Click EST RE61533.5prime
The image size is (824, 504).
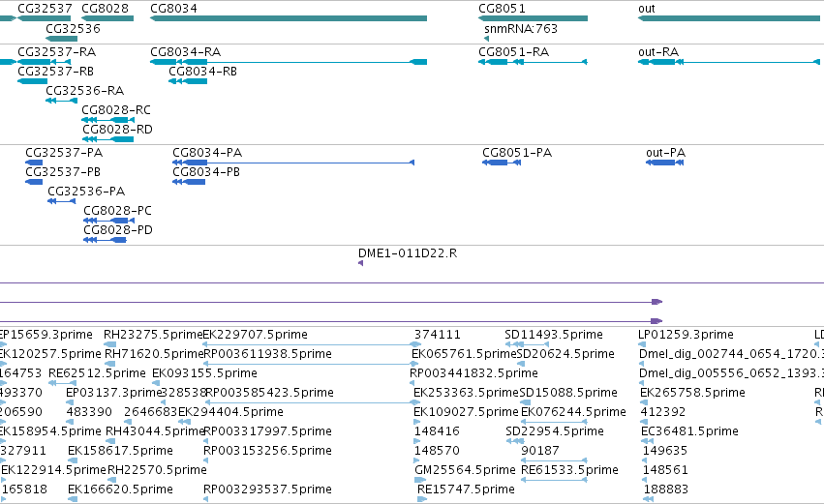pyautogui.click(x=569, y=470)
